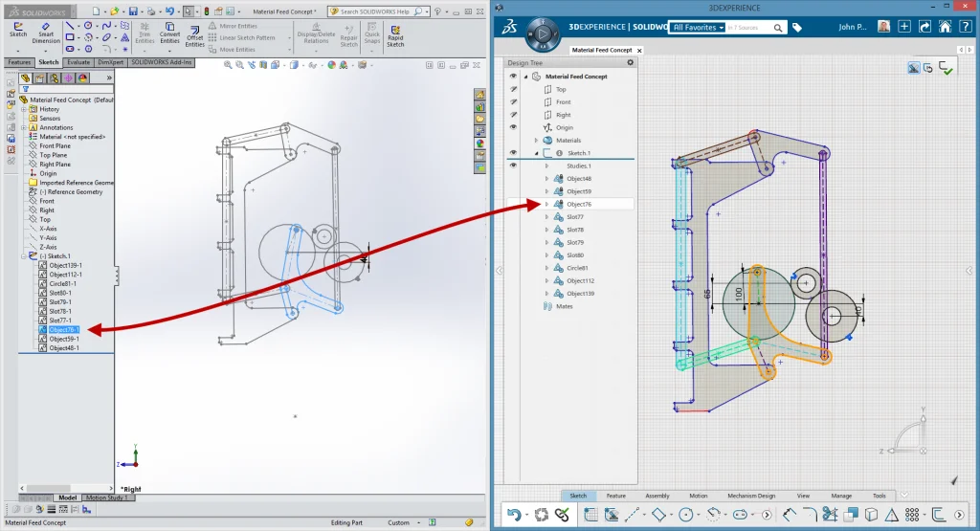Expand the History node in FeatureManager
Screen dimensions: 980x531
click(x=23, y=109)
